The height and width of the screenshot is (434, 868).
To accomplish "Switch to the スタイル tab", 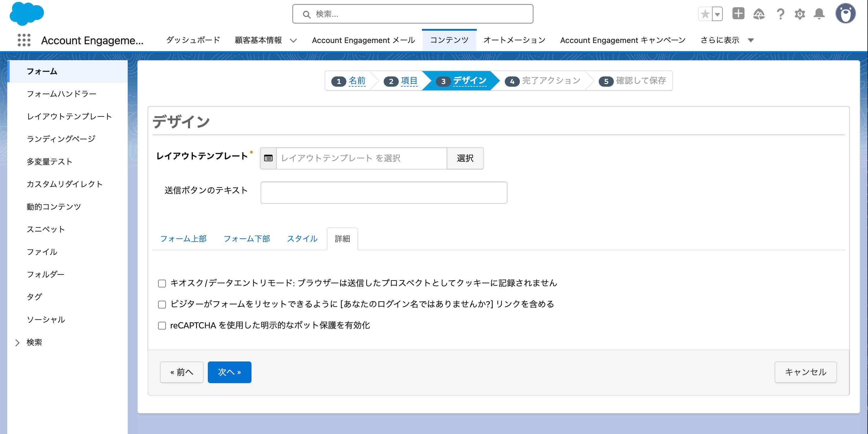I will point(302,239).
